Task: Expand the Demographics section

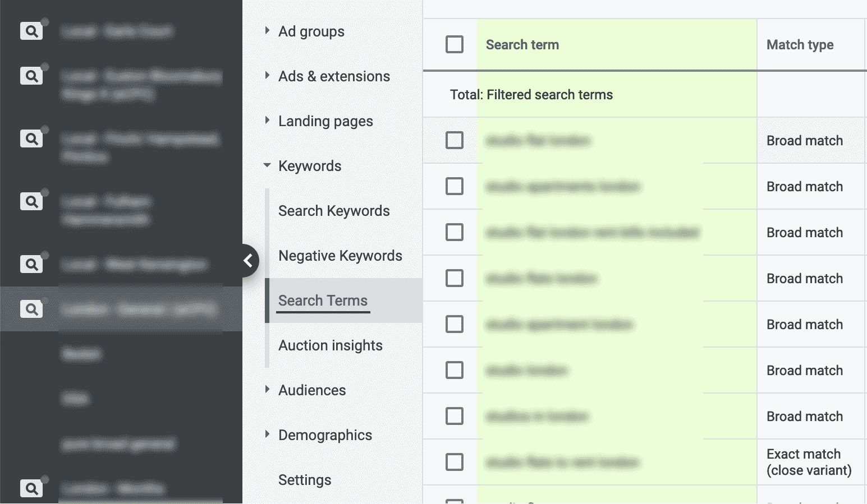Action: click(x=325, y=435)
